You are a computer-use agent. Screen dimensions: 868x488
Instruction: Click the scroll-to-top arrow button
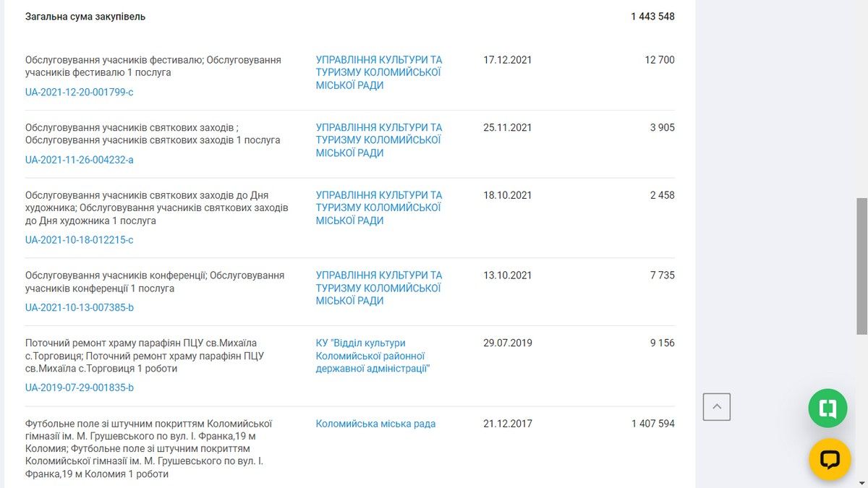coord(716,407)
